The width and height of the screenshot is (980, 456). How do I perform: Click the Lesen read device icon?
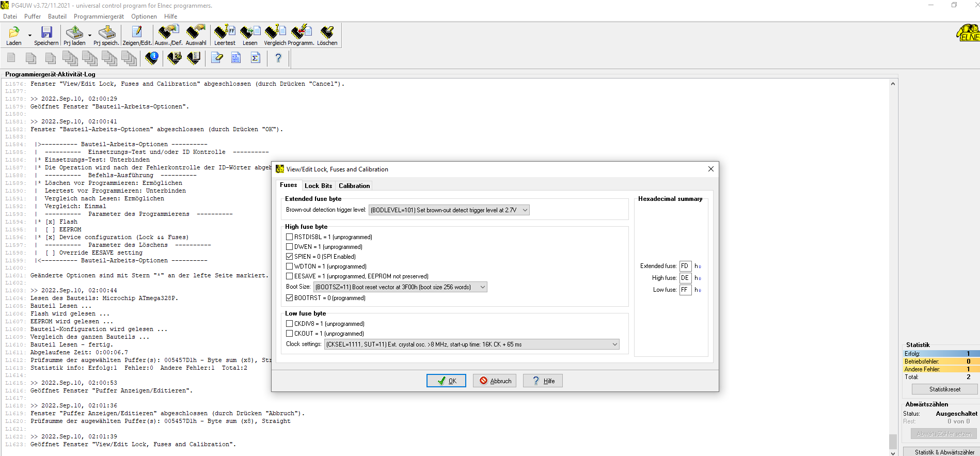click(x=250, y=33)
